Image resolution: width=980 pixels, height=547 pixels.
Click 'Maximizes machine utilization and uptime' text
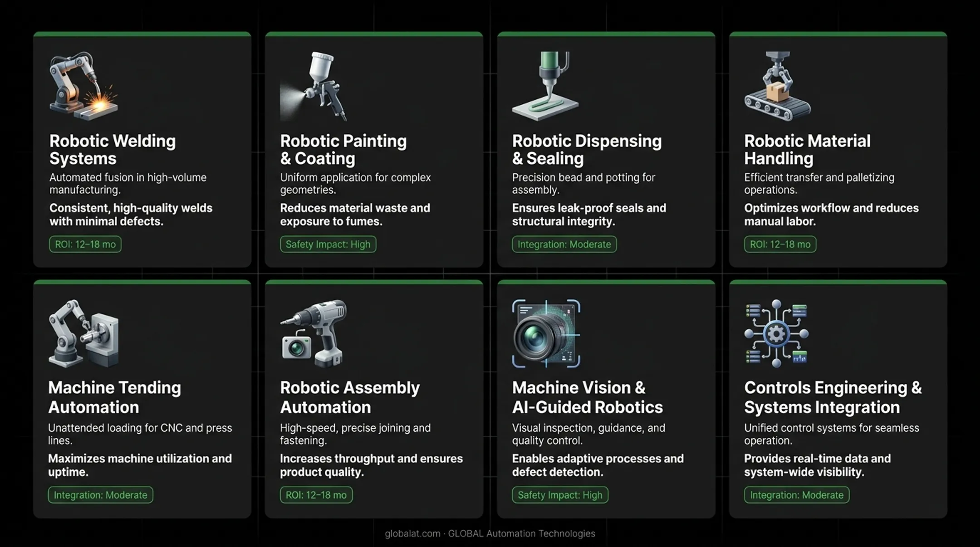[x=140, y=465]
